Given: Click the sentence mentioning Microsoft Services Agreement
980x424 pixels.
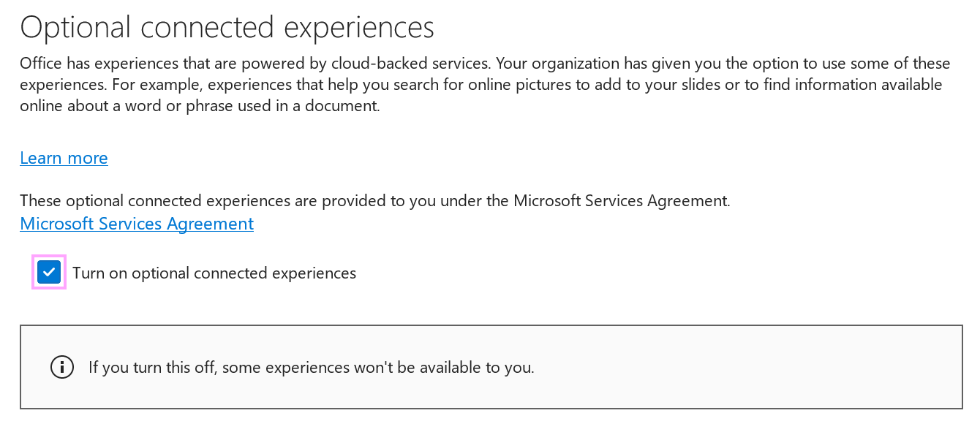Looking at the screenshot, I should click(x=374, y=200).
